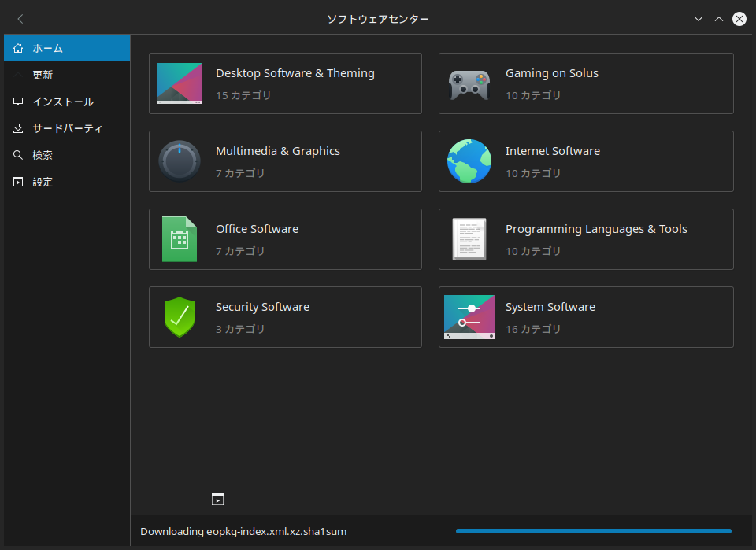Screen dimensions: 756x550
Task: Go back with the header back arrow
Action: (20, 19)
